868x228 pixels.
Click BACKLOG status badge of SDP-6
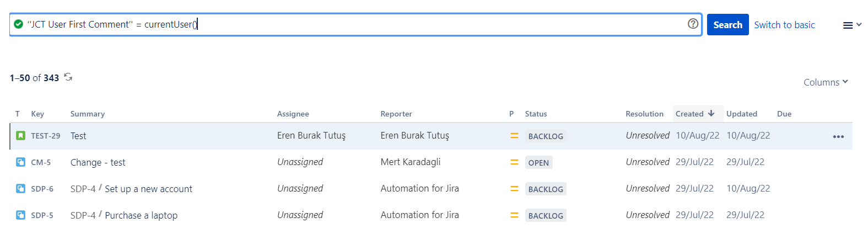[x=546, y=189]
